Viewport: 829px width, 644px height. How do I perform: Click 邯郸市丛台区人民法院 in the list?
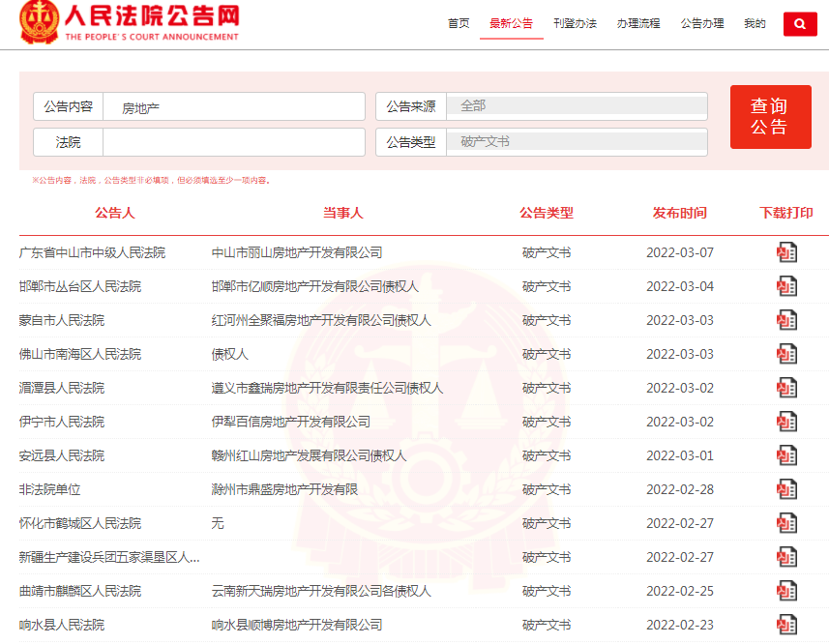[80, 286]
